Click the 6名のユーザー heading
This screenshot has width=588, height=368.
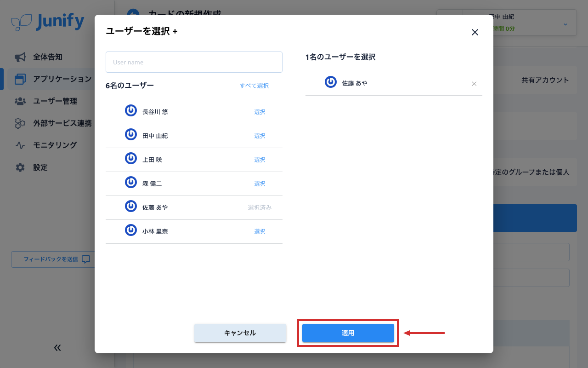pos(130,86)
